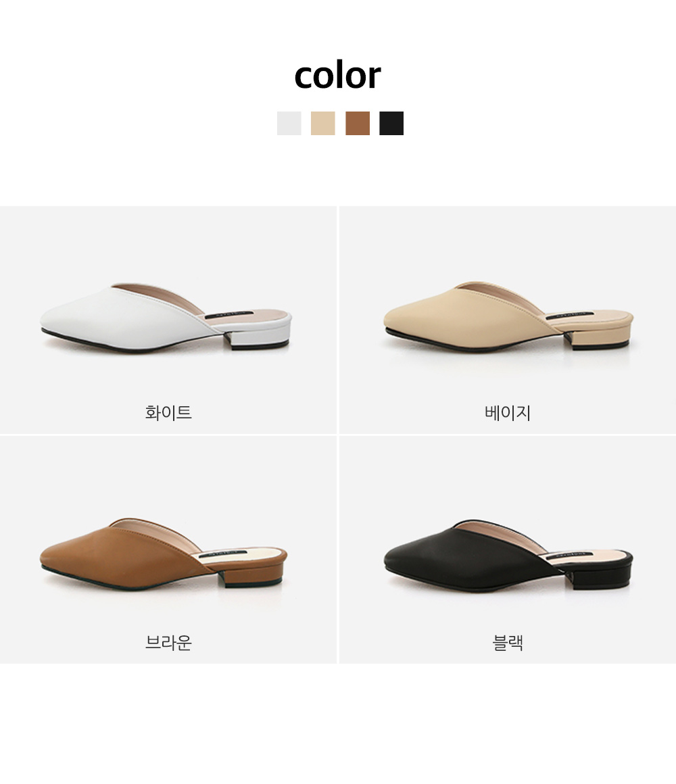676x784 pixels.
Task: Open the white mule shoe image
Action: pyautogui.click(x=166, y=318)
